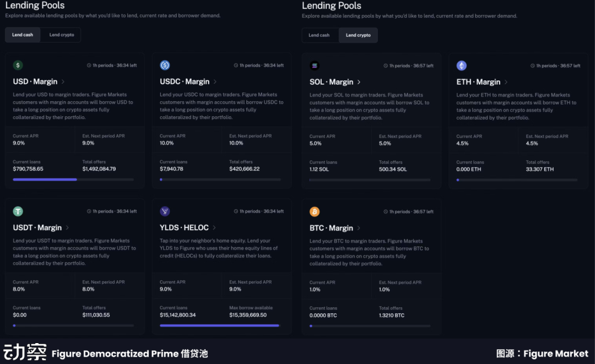Viewport: 595px width, 364px height.
Task: Click the SOL Solana coin icon
Action: [315, 66]
